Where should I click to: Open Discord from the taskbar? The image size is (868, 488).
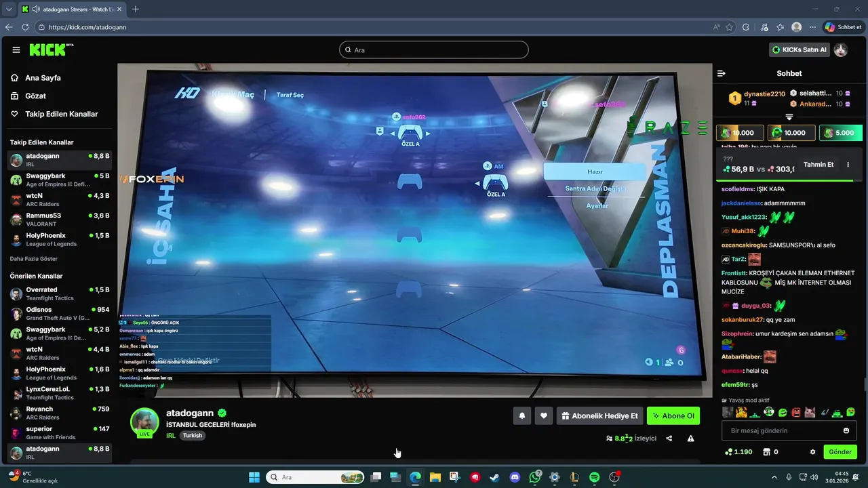click(x=515, y=477)
